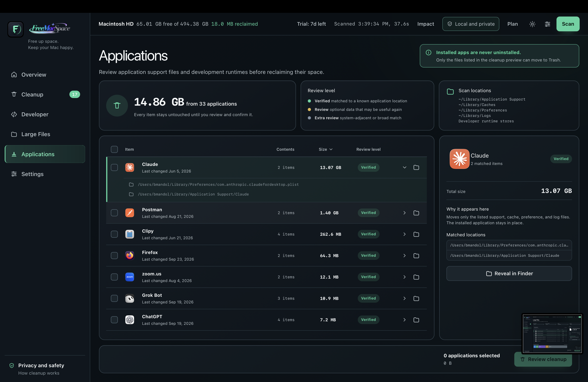This screenshot has height=382, width=588.
Task: Click the zoom.us app icon
Action: tap(130, 277)
